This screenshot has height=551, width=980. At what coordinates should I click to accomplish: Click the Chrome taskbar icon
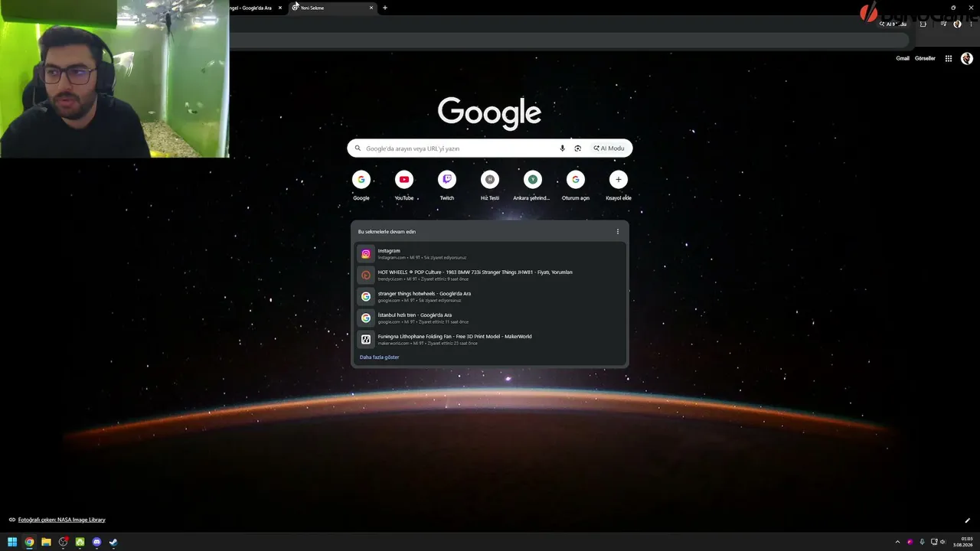[x=29, y=542]
